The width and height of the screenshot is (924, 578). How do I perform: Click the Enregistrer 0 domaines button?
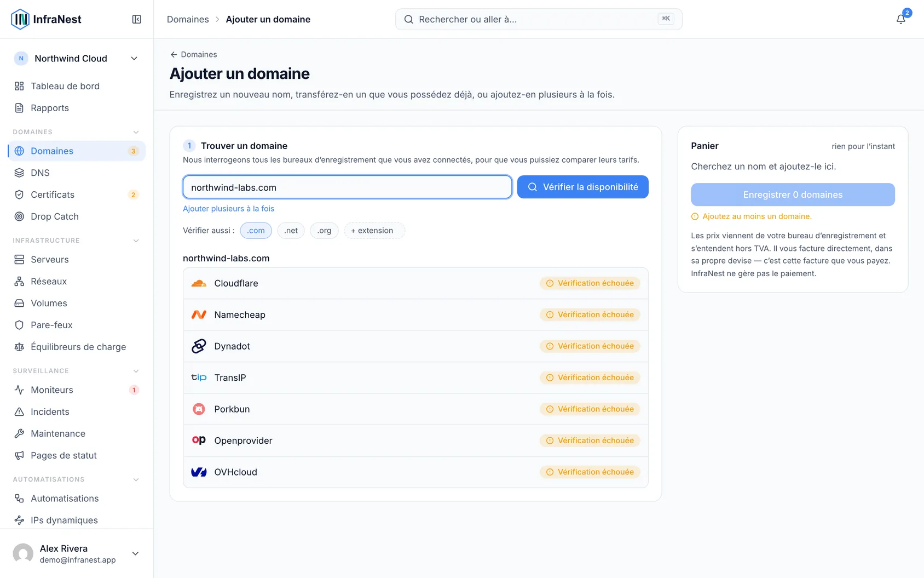coord(793,194)
